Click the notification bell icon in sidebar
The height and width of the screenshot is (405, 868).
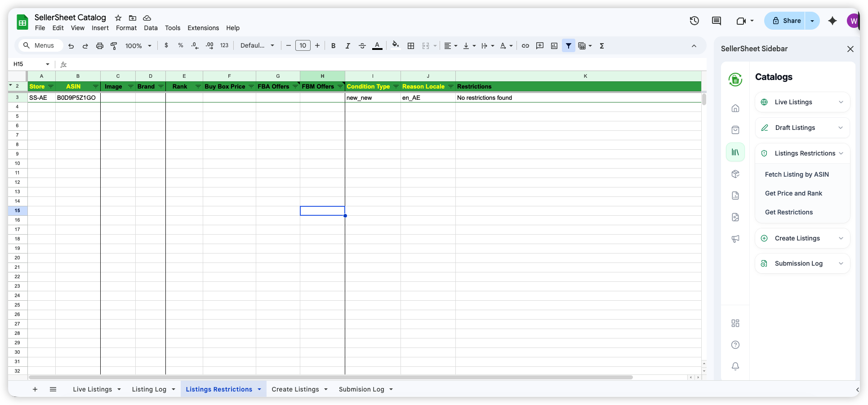(735, 366)
